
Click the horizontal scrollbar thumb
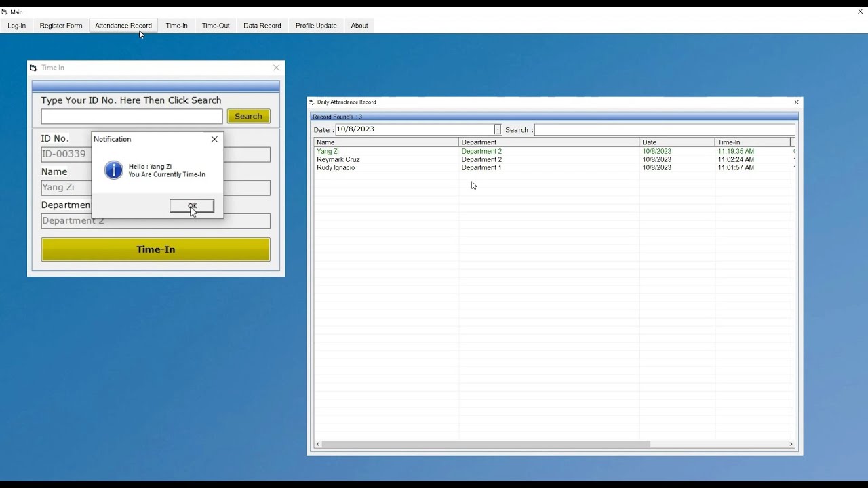point(486,444)
